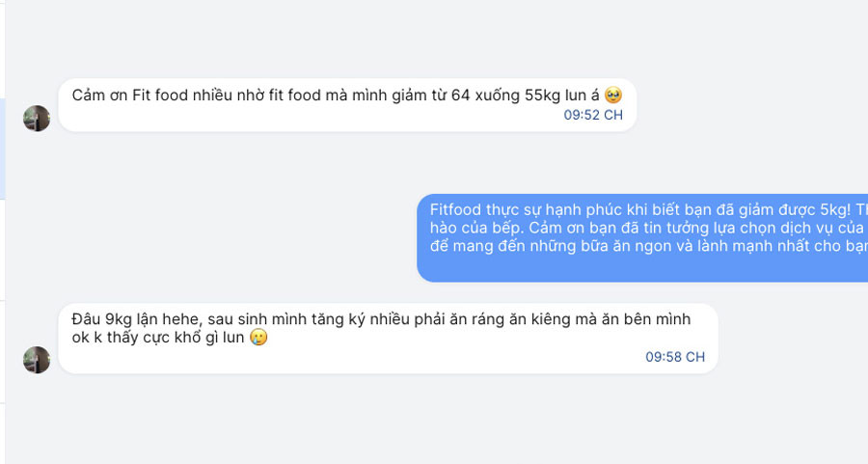Select the "Cảm ơn Fit food nhiều" message bubble

(x=347, y=105)
